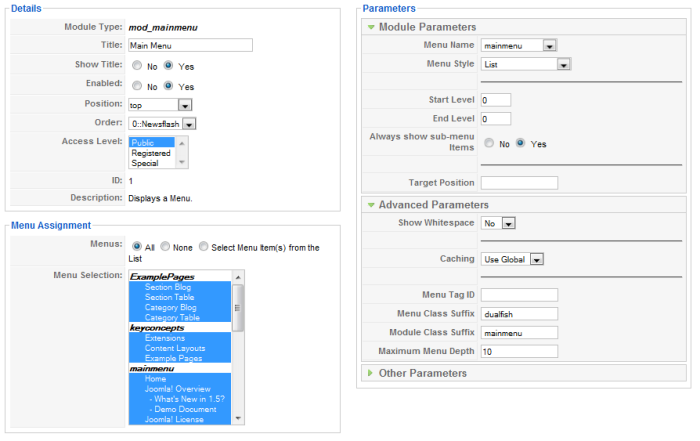700x441 pixels.
Task: Click the Module Class Suffix field
Action: 520,333
